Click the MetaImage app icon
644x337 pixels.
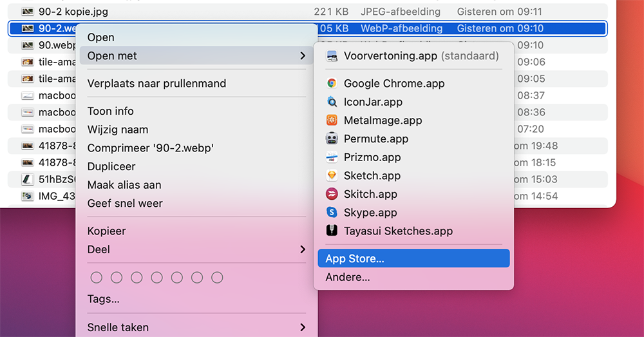332,120
